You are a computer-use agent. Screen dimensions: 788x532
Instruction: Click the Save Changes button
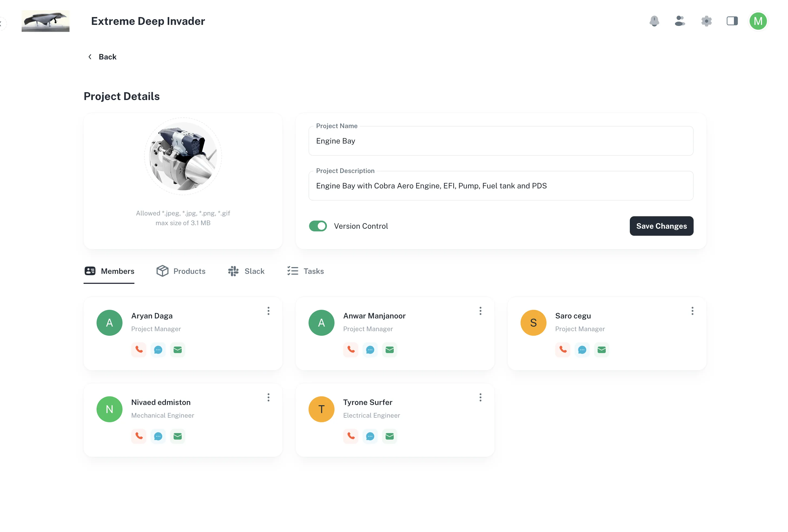[661, 226]
